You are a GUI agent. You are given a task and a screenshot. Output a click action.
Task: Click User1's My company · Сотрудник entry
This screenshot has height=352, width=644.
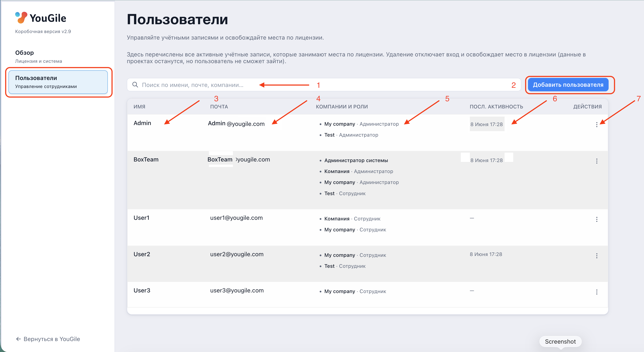click(x=355, y=230)
